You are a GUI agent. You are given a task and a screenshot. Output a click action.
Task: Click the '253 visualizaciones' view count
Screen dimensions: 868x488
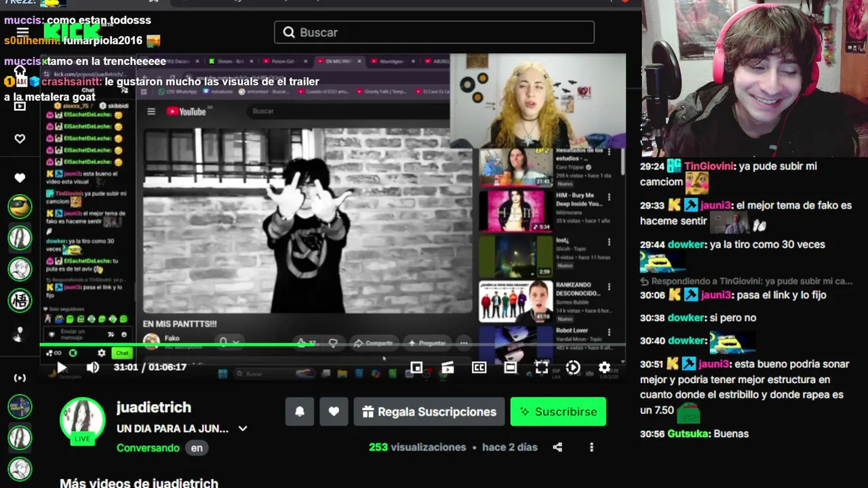pyautogui.click(x=417, y=447)
